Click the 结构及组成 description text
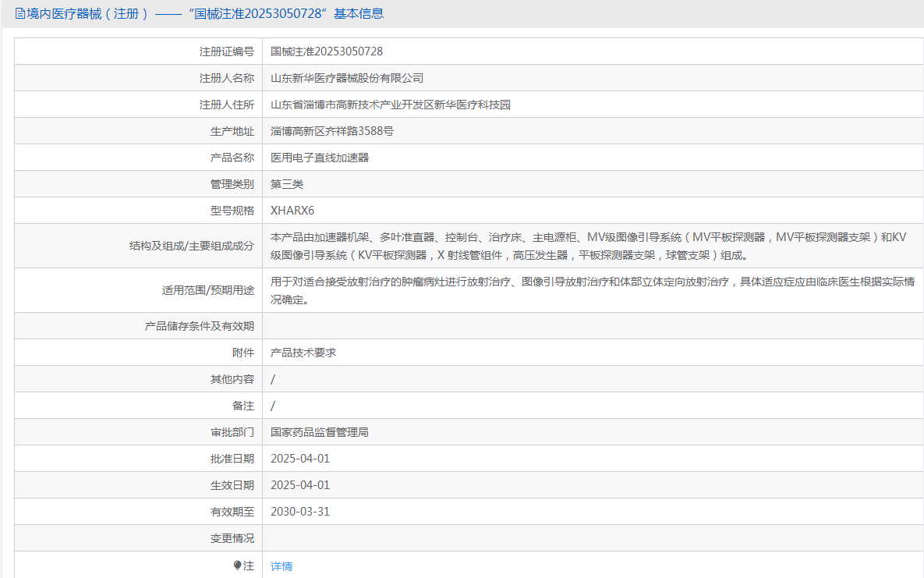Viewport: 924px width, 578px height. (589, 246)
